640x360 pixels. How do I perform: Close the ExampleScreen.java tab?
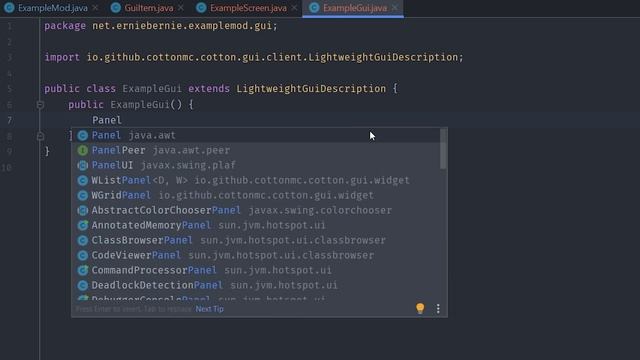click(294, 8)
